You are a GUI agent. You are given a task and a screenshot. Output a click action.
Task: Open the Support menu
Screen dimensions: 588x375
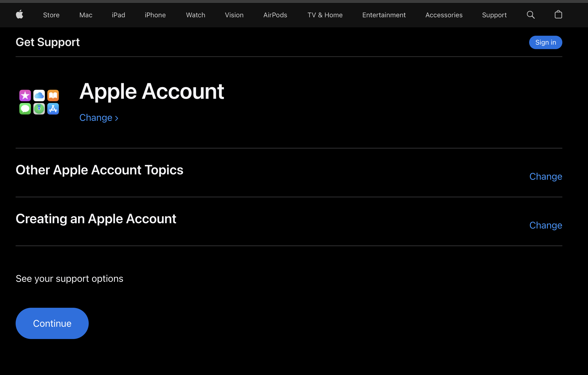pos(494,15)
